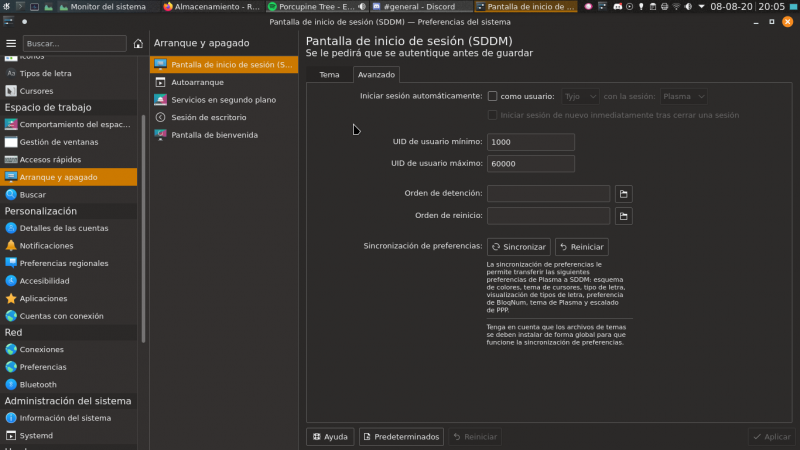Viewport: 800px width, 450px height.
Task: Open Conexiones under Red
Action: click(68, 349)
